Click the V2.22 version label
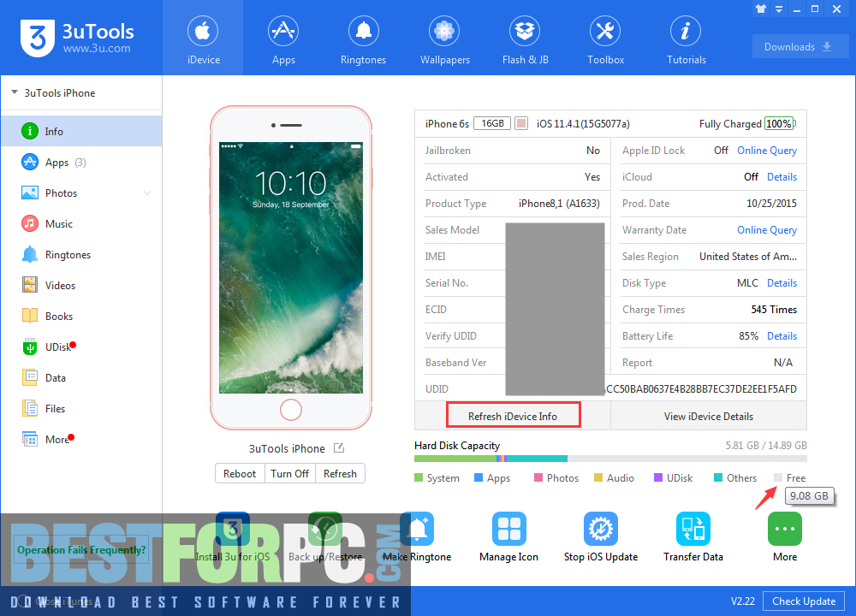 pos(742,601)
